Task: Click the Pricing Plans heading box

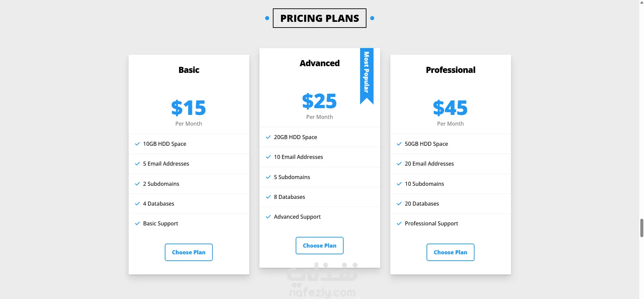Action: coord(319,18)
